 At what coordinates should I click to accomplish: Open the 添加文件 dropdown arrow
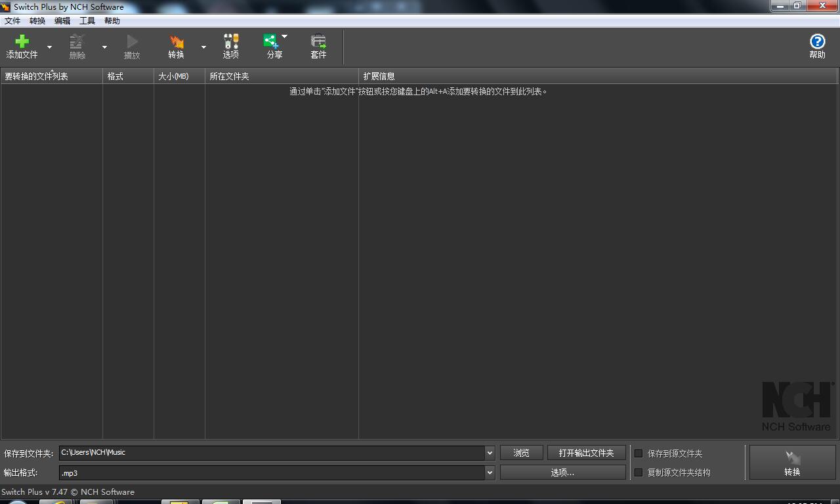click(x=49, y=47)
